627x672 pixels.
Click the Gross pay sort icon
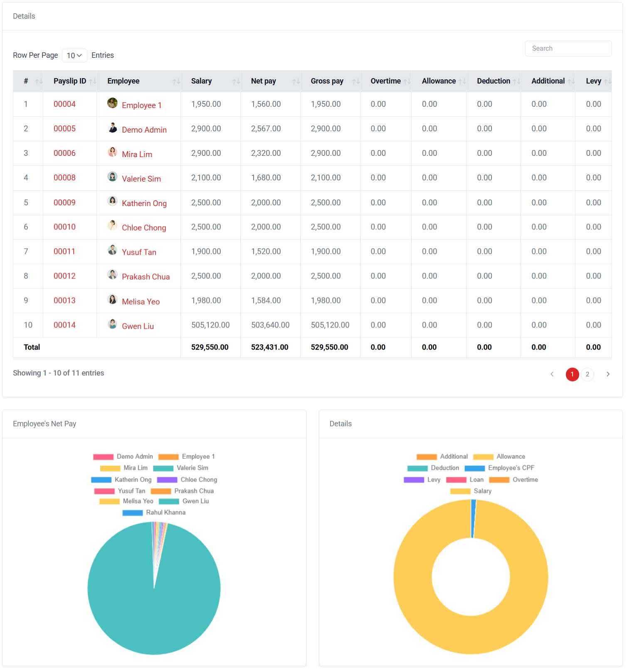click(x=355, y=81)
